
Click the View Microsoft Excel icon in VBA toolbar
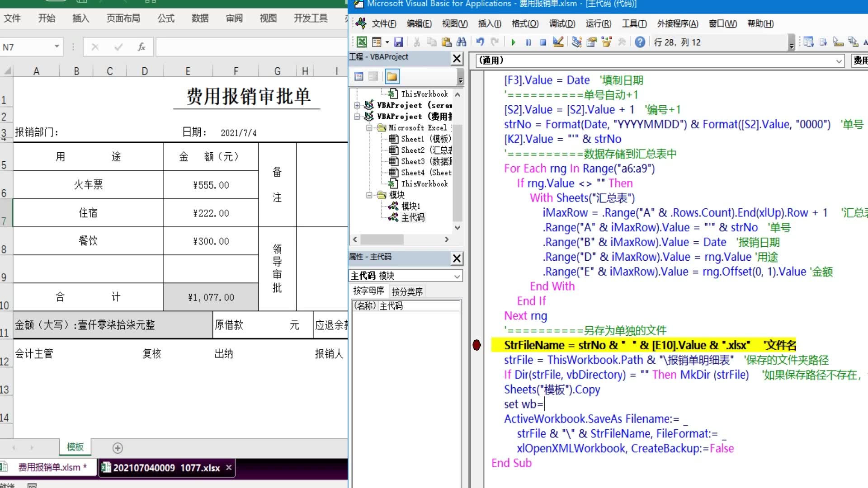point(362,42)
